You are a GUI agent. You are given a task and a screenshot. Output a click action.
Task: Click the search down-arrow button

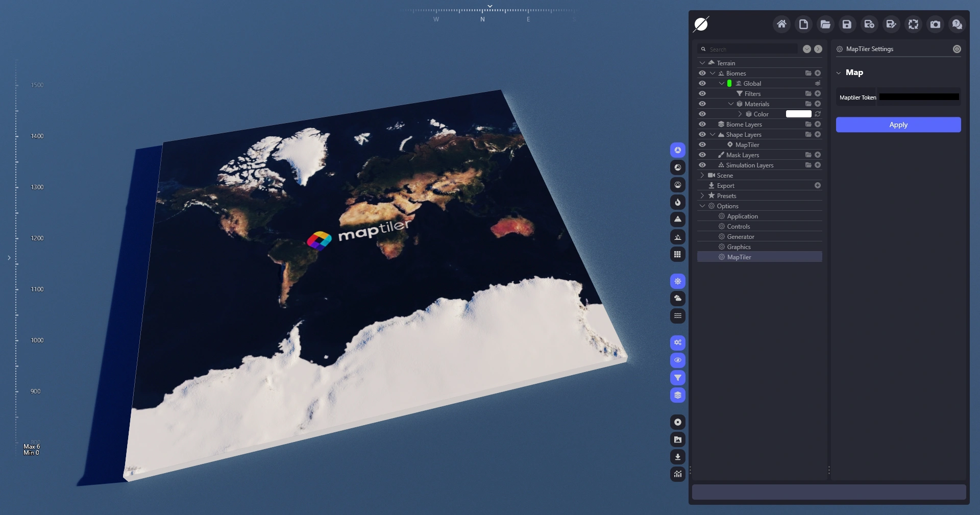point(807,49)
